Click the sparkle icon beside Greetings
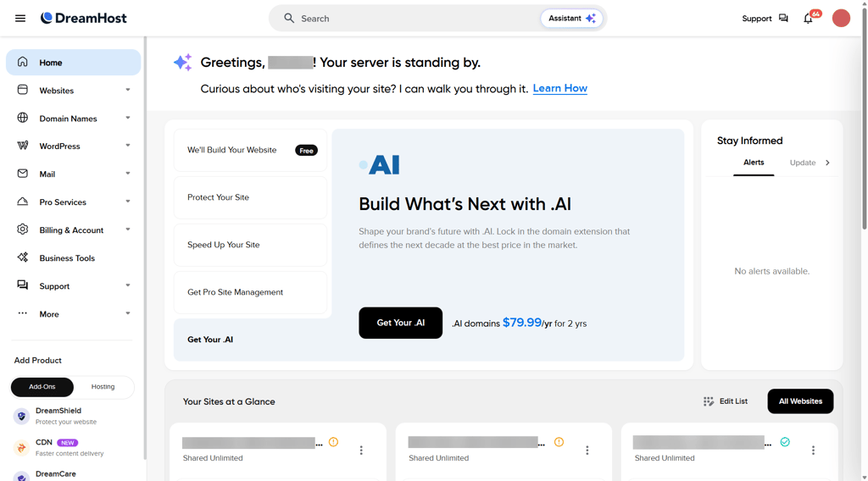 pos(183,63)
